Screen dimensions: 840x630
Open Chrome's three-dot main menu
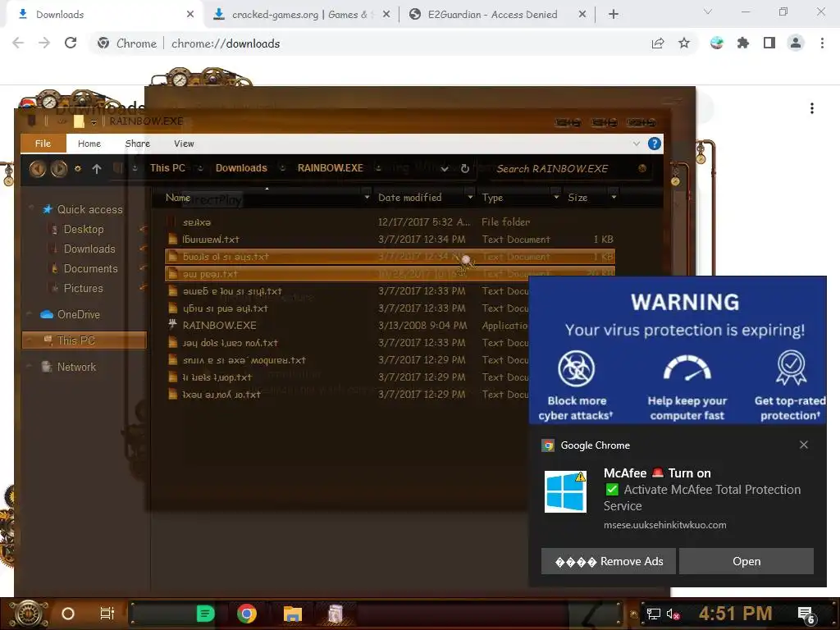click(822, 43)
